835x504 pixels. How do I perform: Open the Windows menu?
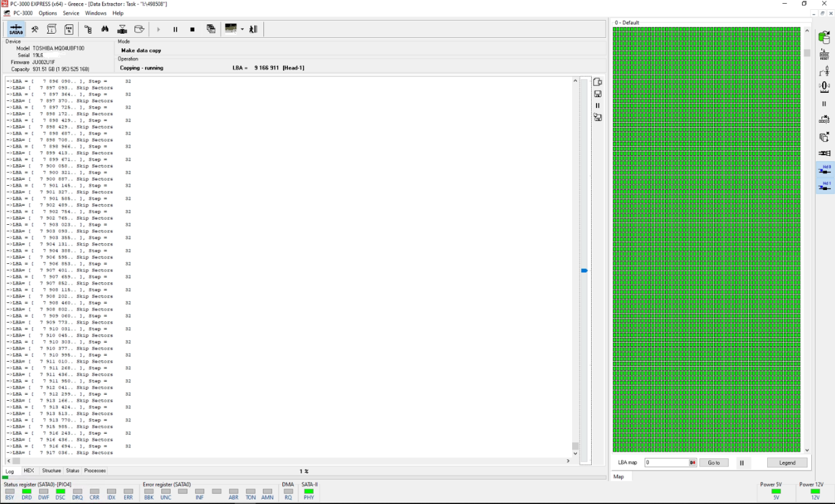point(96,13)
